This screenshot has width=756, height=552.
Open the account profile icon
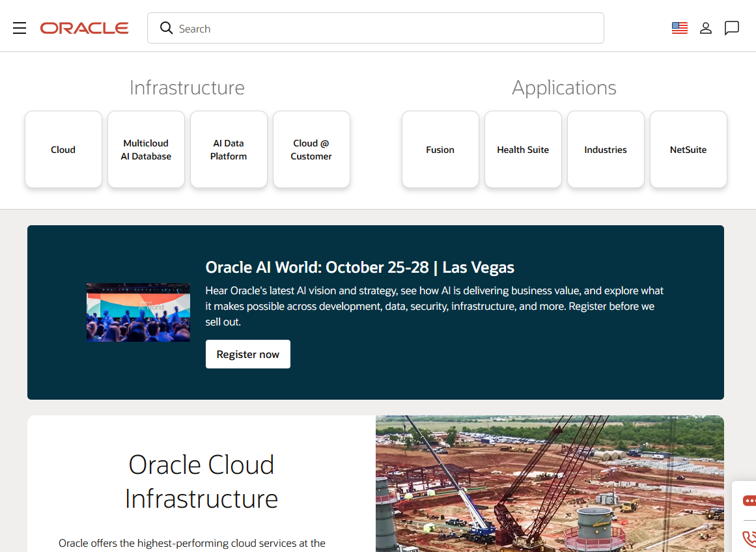click(705, 29)
